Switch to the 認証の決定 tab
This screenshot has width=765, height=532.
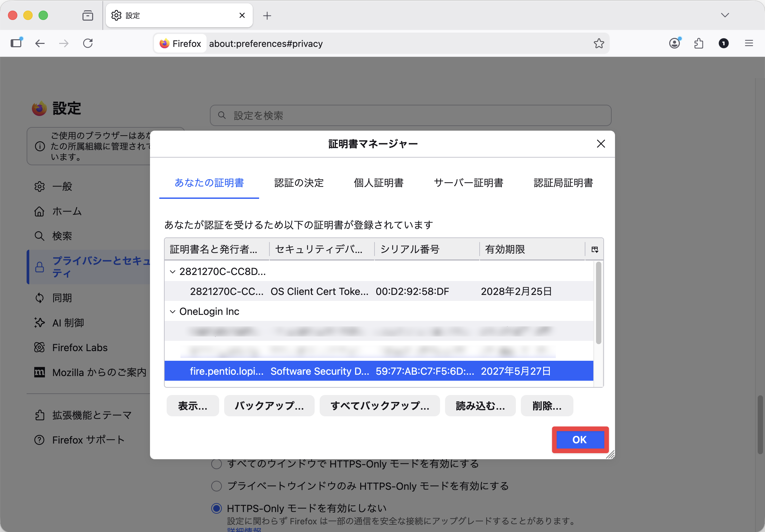click(x=299, y=183)
